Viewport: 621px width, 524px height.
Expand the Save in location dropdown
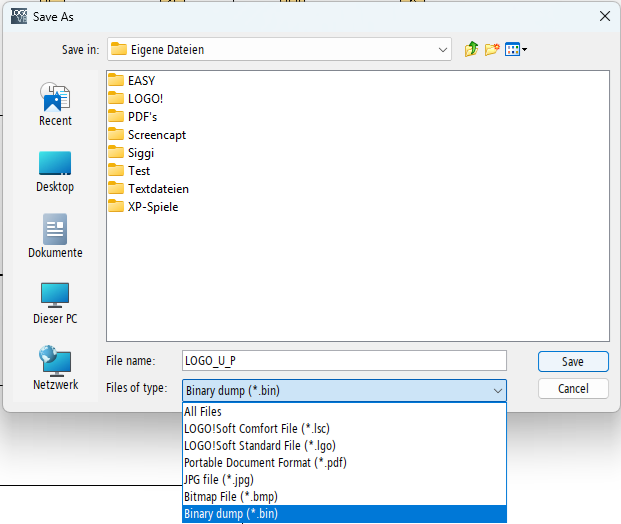pyautogui.click(x=442, y=50)
